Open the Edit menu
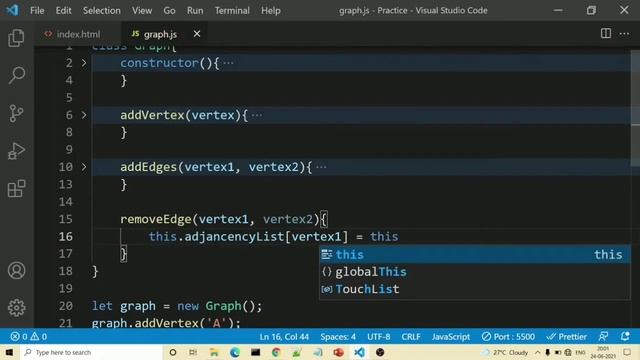 [63, 10]
